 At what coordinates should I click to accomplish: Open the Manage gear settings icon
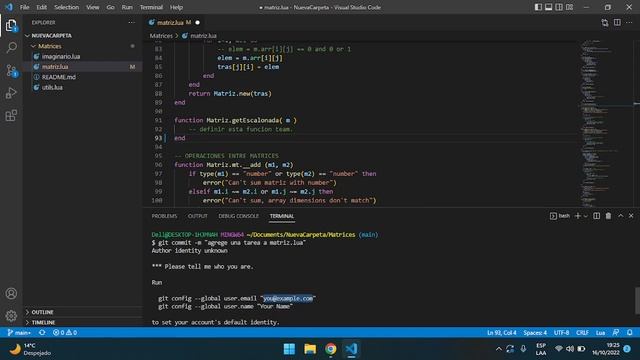click(x=11, y=316)
